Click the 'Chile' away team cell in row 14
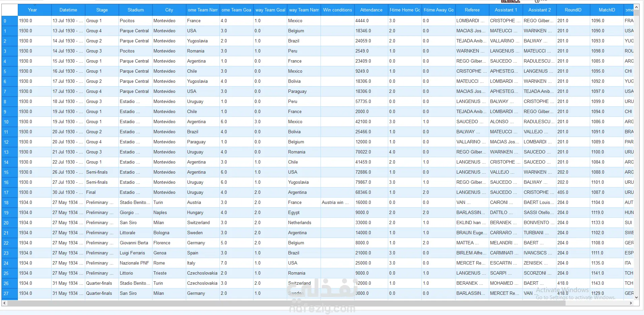The width and height of the screenshot is (644, 315). [x=304, y=162]
